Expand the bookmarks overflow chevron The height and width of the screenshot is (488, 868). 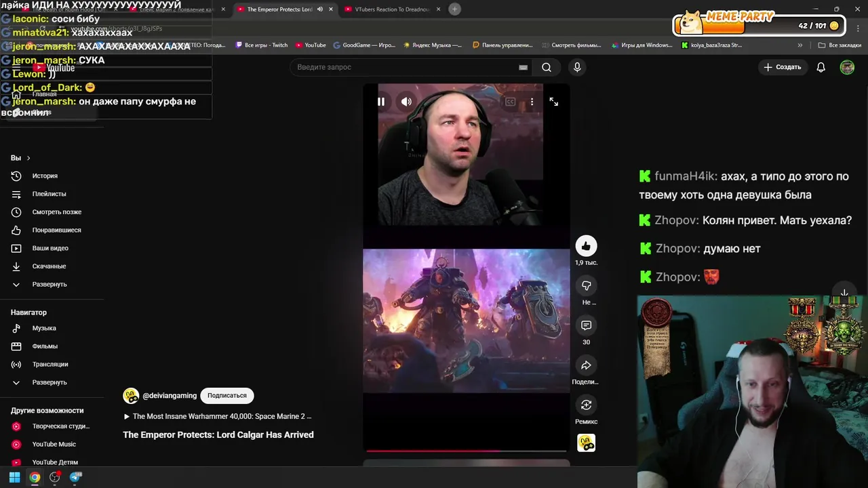(800, 45)
